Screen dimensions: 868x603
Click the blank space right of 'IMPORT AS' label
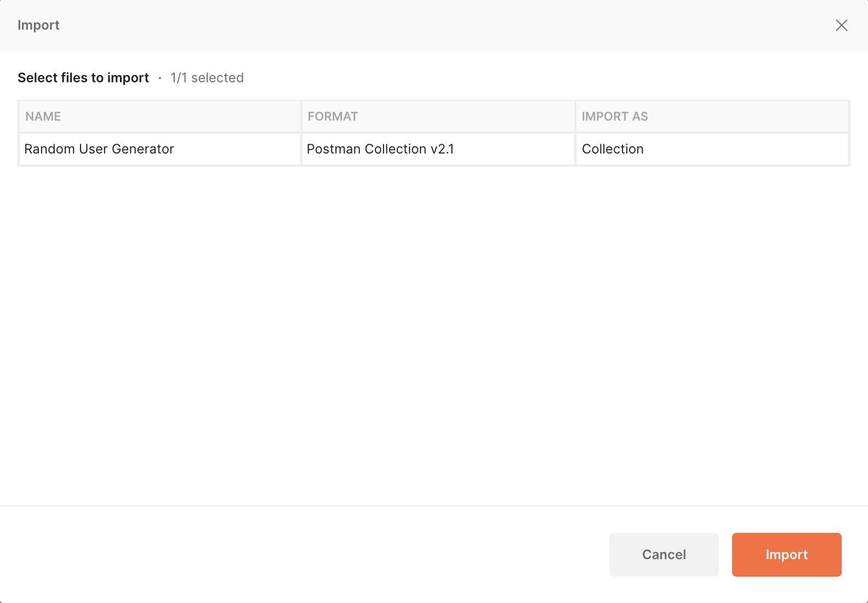coord(745,116)
